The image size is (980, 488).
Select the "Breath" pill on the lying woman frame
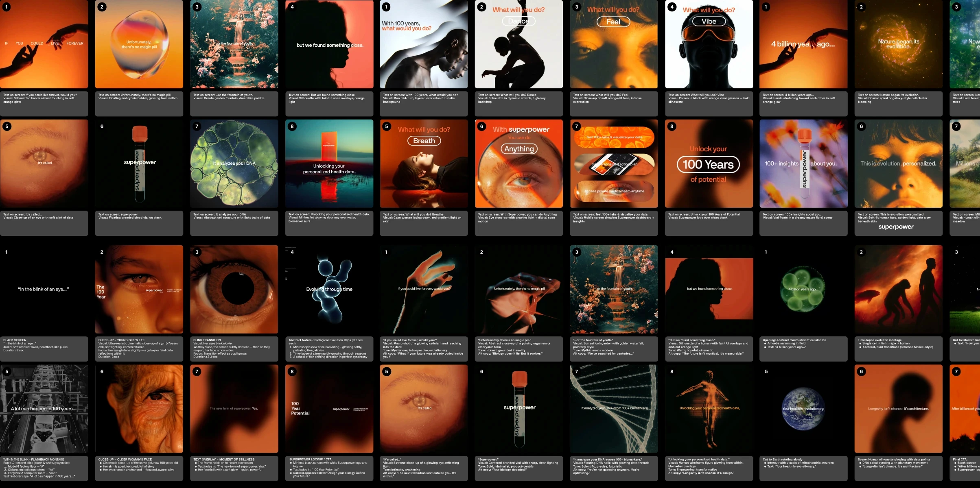pos(424,141)
